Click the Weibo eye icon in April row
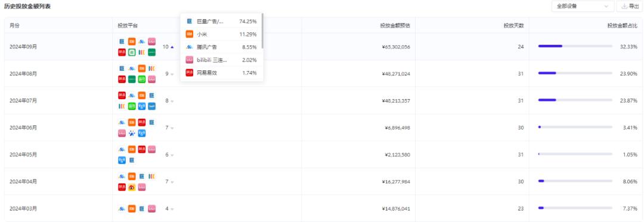 coord(131,187)
